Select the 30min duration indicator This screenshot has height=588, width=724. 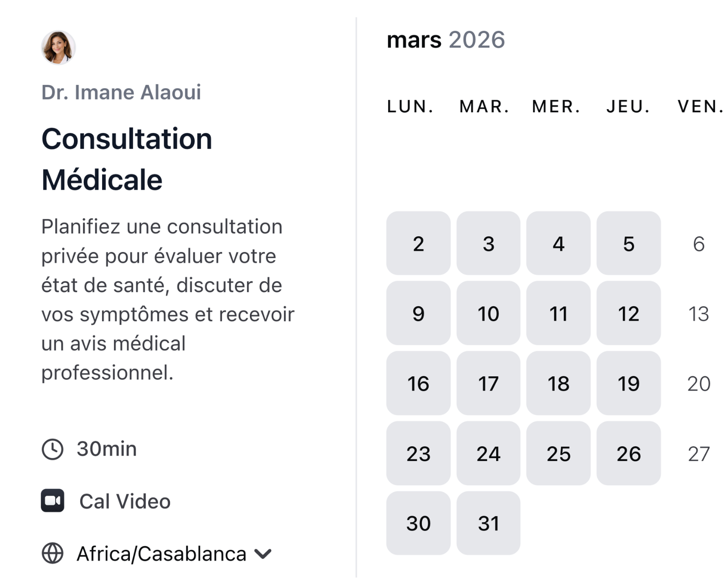coord(106,449)
